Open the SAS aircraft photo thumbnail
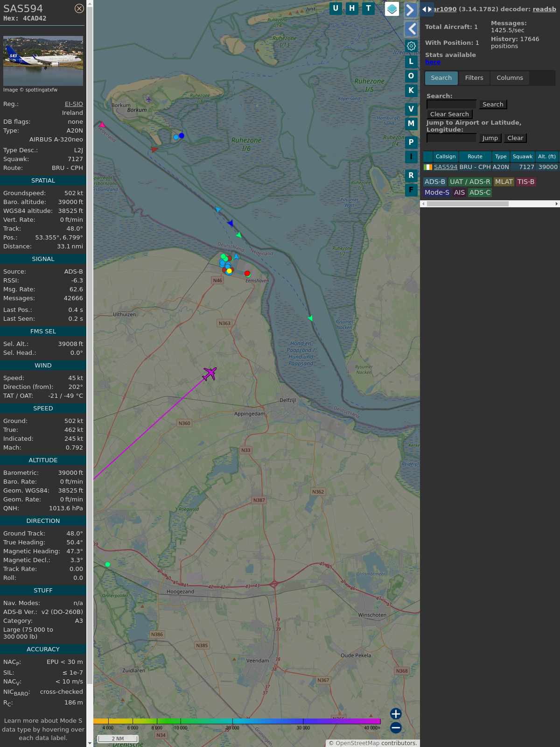560x747 pixels. 43,61
